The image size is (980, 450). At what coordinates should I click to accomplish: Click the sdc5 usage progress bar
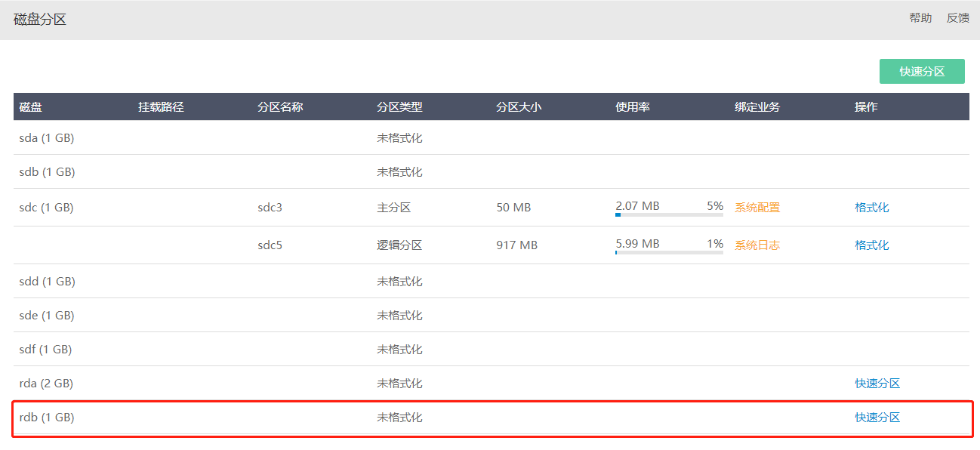(669, 252)
